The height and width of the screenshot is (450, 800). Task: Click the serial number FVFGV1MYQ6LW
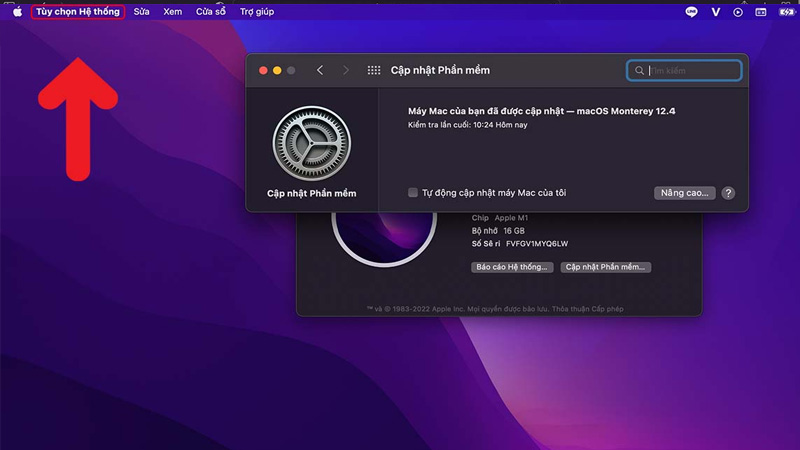(537, 244)
